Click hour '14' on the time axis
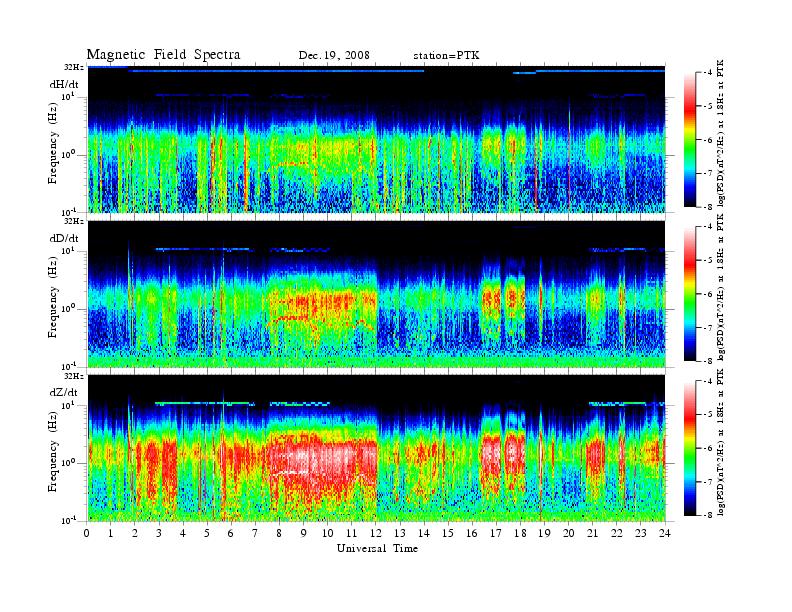Image resolution: width=792 pixels, height=612 pixels. 424,533
